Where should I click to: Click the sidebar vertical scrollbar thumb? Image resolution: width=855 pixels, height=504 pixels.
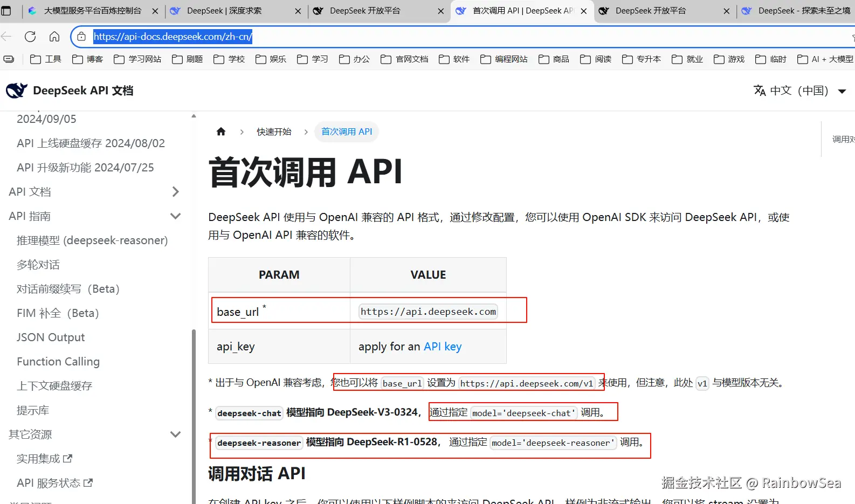click(194, 416)
